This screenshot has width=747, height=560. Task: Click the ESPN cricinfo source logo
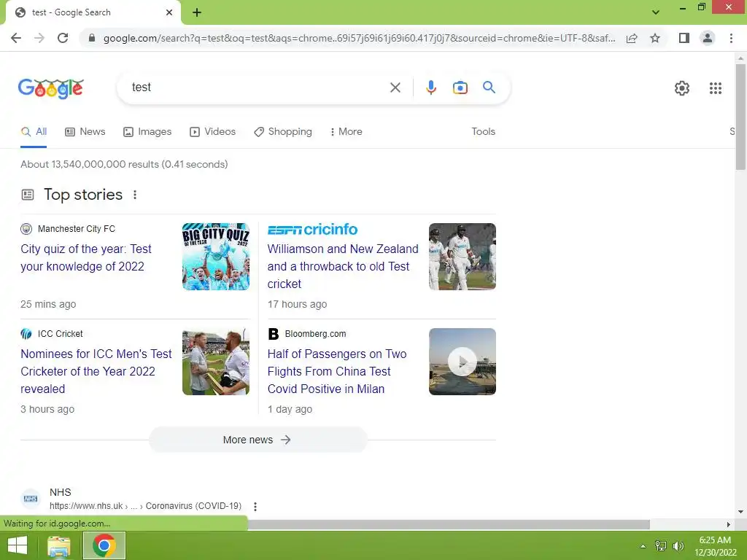click(x=312, y=230)
